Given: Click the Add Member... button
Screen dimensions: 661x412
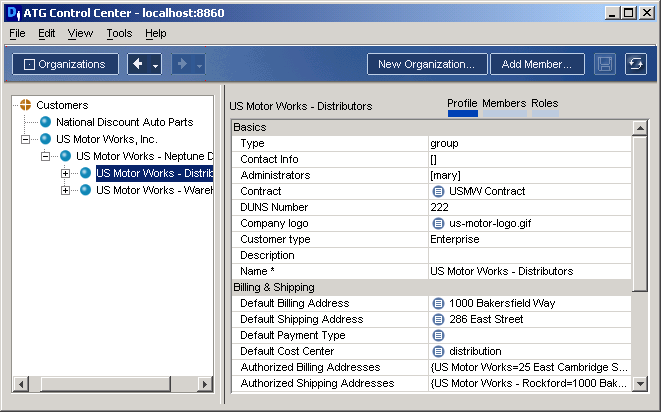Looking at the screenshot, I should click(537, 64).
